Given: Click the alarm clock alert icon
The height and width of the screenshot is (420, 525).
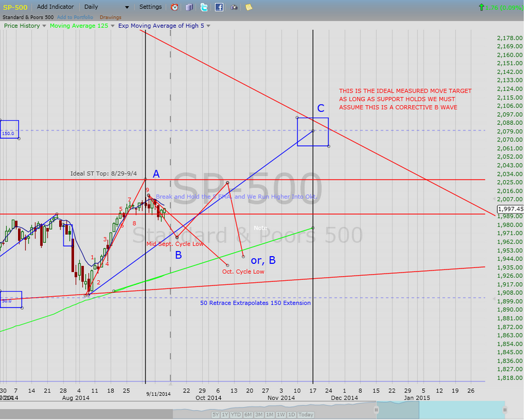Looking at the screenshot, I should click(174, 7).
